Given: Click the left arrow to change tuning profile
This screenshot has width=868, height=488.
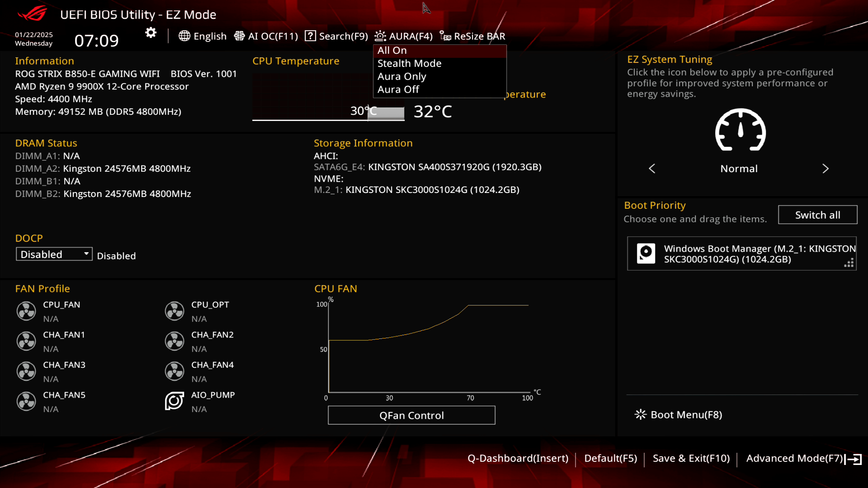Looking at the screenshot, I should pyautogui.click(x=652, y=169).
